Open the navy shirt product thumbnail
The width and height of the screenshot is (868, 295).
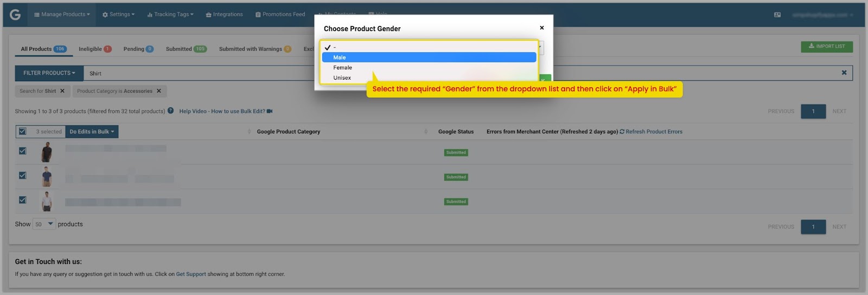[x=47, y=176]
